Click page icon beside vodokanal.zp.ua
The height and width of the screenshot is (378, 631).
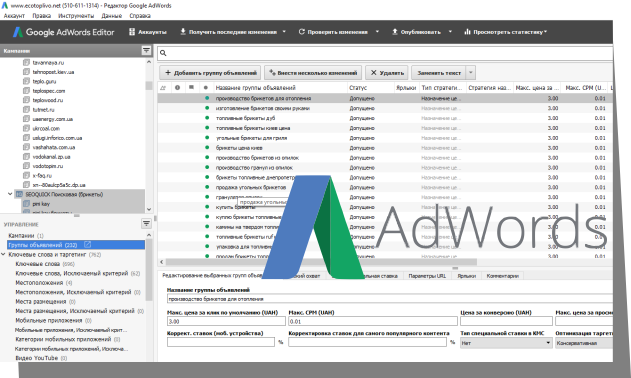(26, 157)
